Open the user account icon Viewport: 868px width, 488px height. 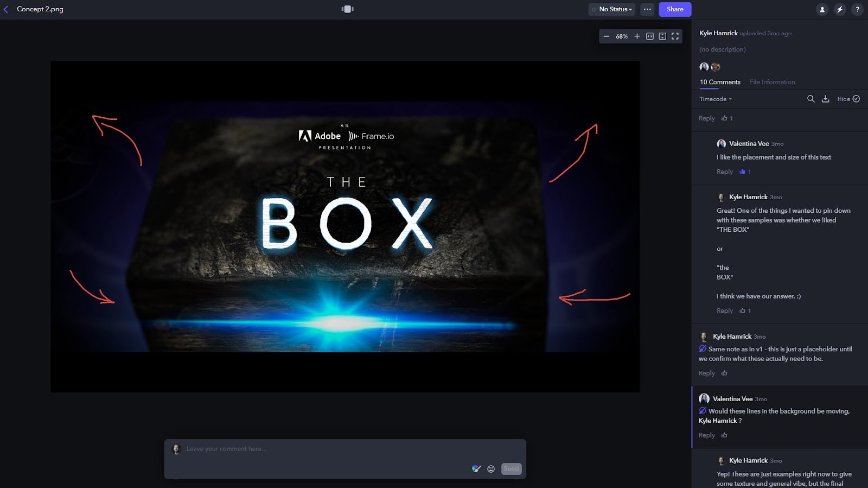tap(822, 9)
